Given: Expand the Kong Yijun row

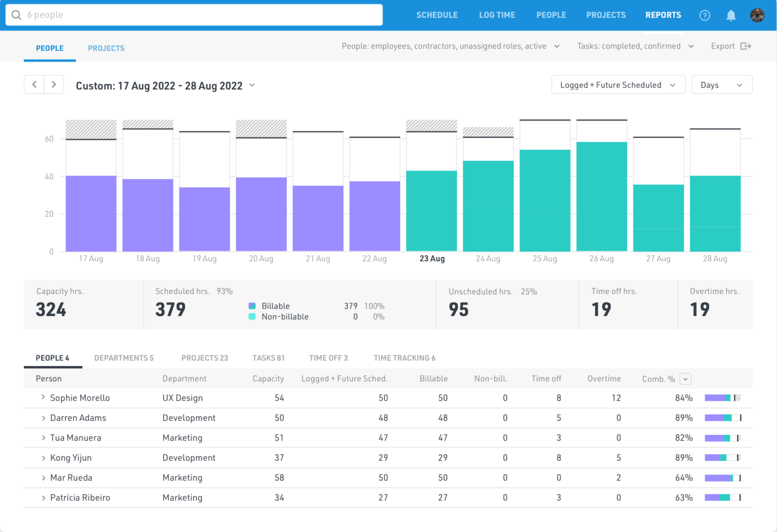Looking at the screenshot, I should pyautogui.click(x=43, y=458).
